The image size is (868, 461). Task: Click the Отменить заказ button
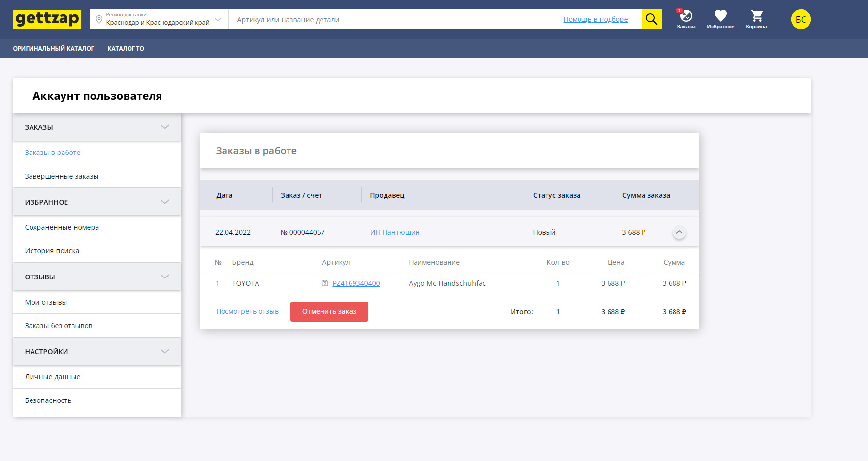click(x=329, y=311)
